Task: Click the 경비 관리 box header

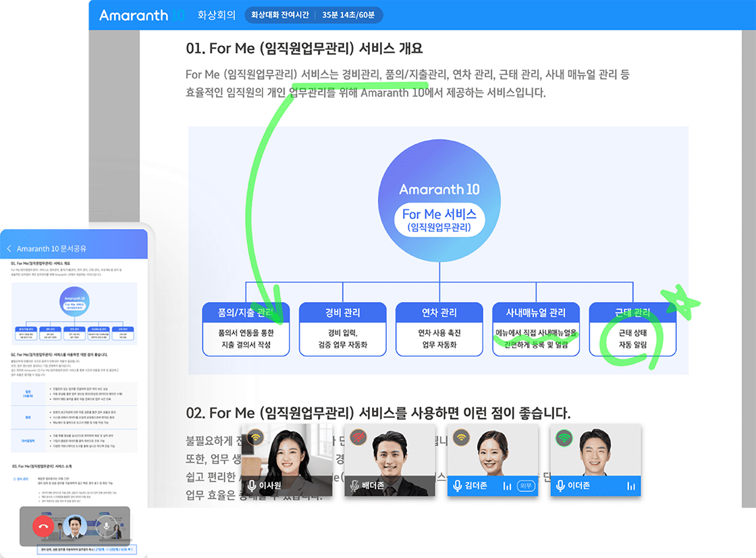Action: 343,313
